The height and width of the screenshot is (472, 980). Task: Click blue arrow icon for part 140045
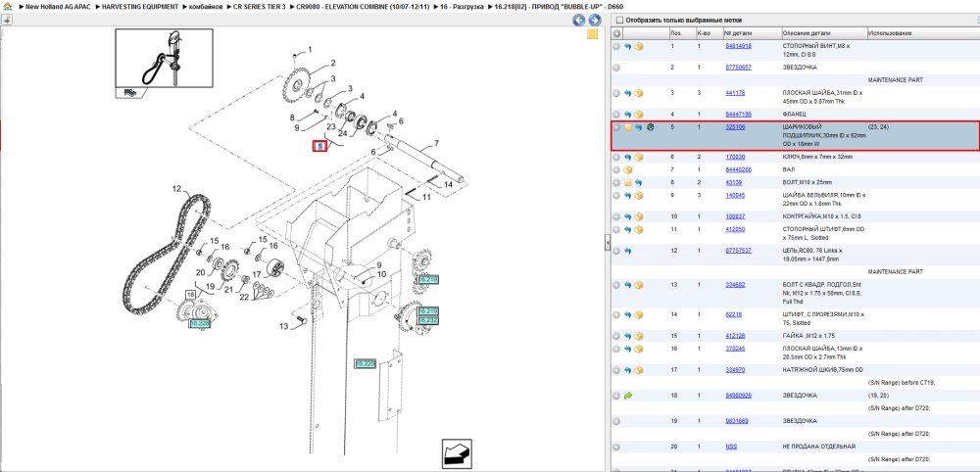(x=627, y=196)
